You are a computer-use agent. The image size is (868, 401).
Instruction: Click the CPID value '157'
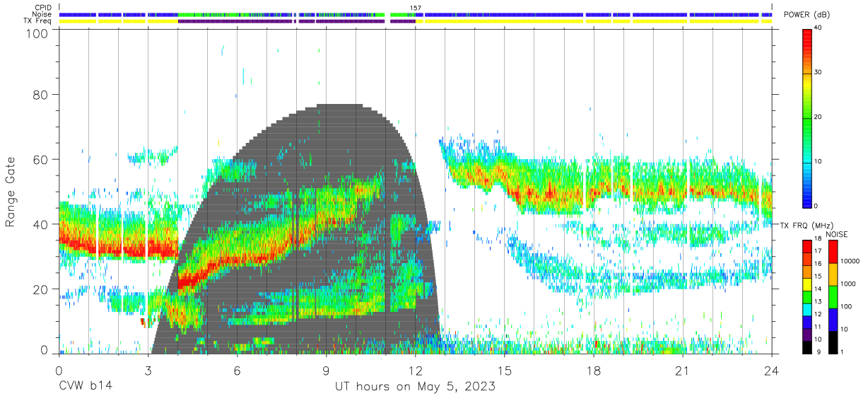pos(416,8)
